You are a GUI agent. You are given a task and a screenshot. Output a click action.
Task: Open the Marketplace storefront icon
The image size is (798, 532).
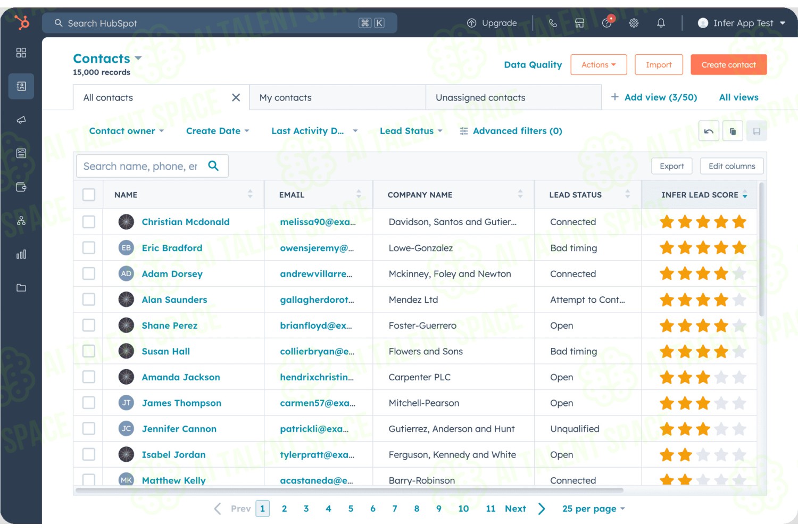pos(579,23)
